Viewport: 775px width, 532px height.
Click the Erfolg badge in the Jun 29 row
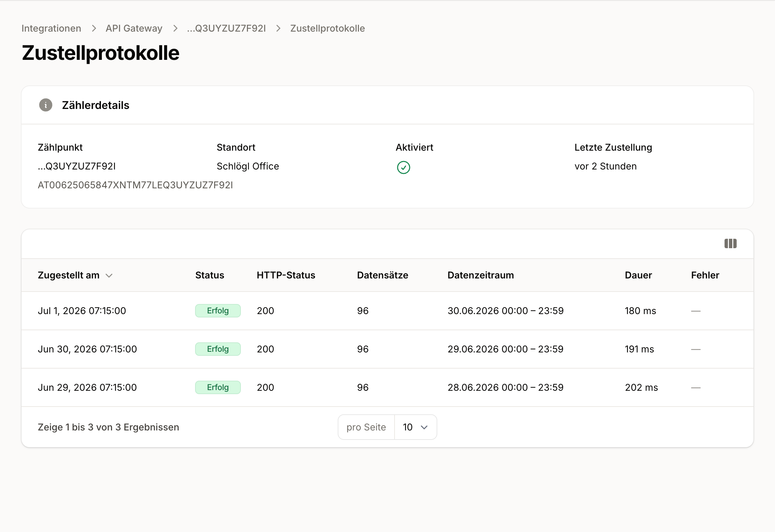(x=218, y=387)
